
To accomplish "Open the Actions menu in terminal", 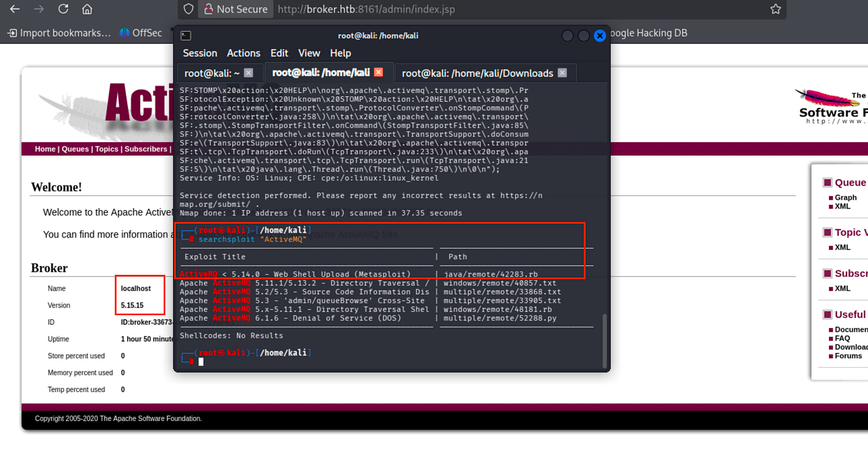I will pyautogui.click(x=244, y=53).
